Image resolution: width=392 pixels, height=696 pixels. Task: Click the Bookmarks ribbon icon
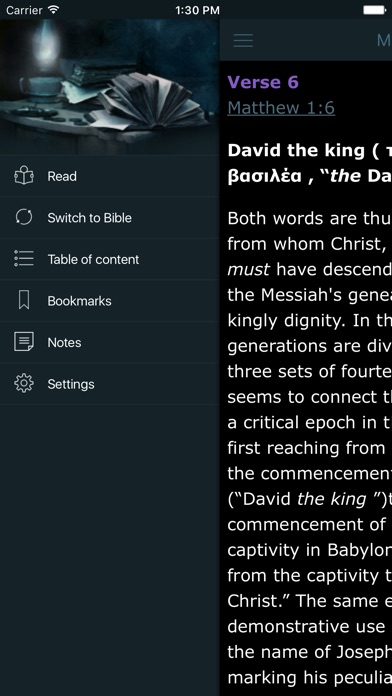[x=24, y=301]
